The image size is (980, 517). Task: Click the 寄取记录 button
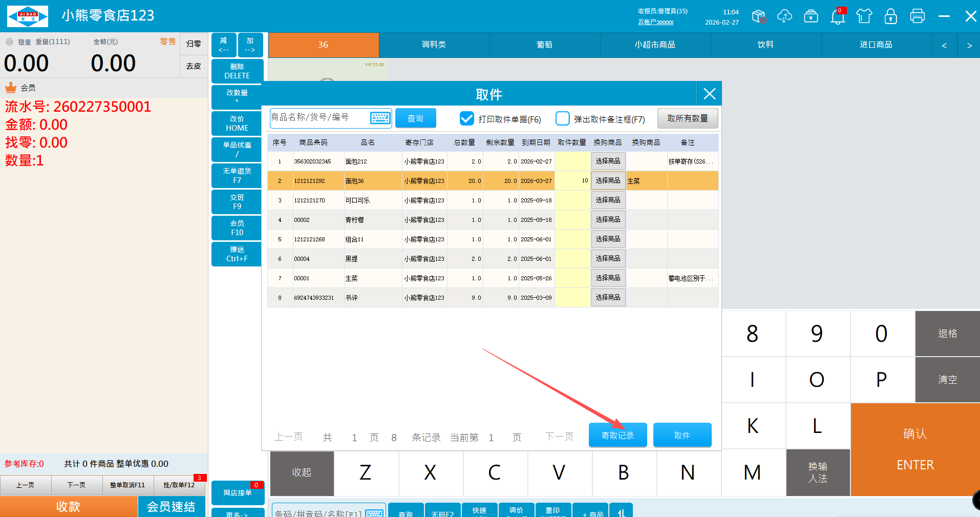[x=617, y=436]
